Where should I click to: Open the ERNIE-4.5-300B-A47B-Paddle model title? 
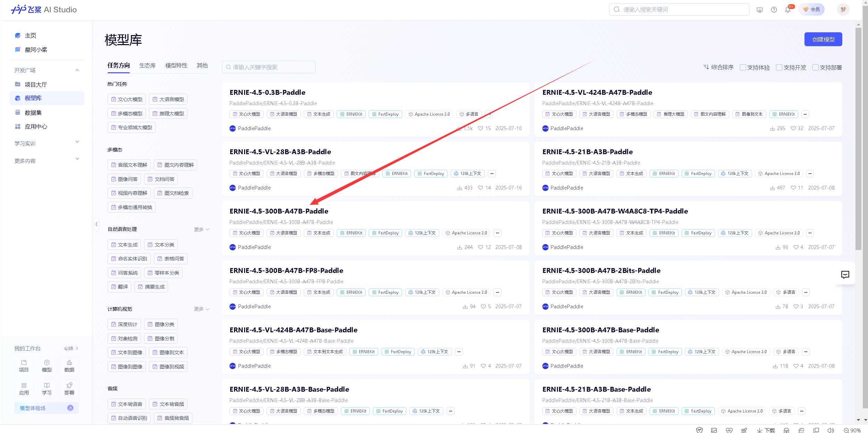pos(279,211)
